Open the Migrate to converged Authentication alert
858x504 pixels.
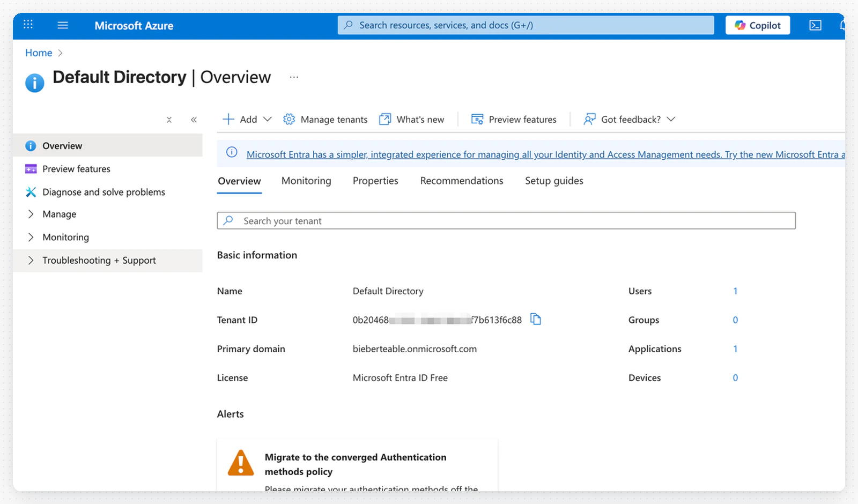pos(355,464)
